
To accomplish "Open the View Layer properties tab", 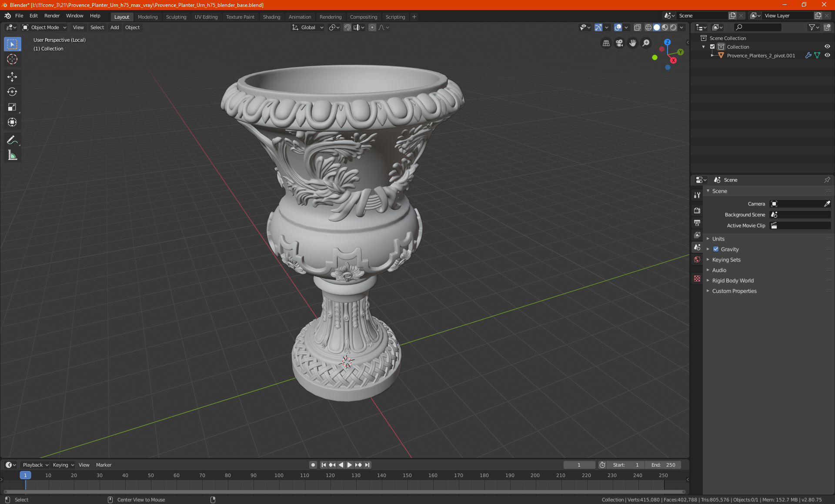I will pos(697,235).
